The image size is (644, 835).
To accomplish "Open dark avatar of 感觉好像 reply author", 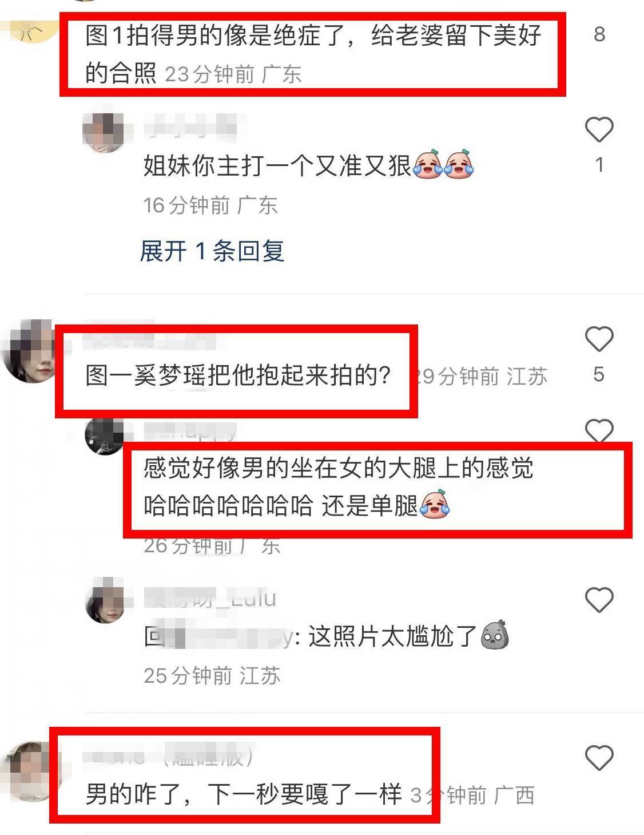I will click(104, 436).
